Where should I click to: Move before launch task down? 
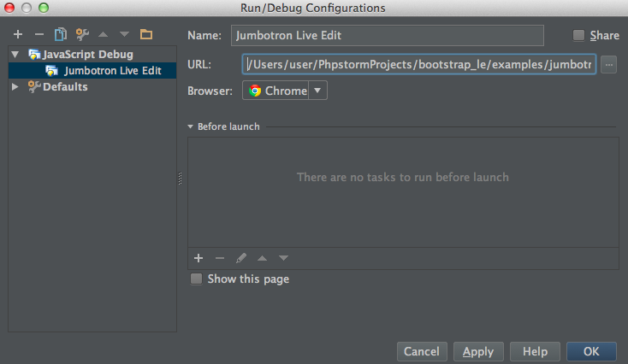(283, 258)
